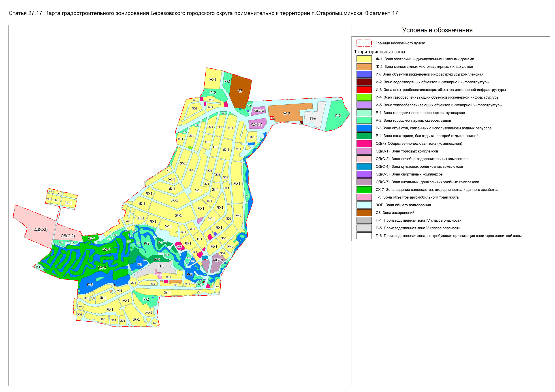This screenshot has height=392, width=555.
Task: Click the ЗОП light cyan legend swatch
Action: coord(364,205)
